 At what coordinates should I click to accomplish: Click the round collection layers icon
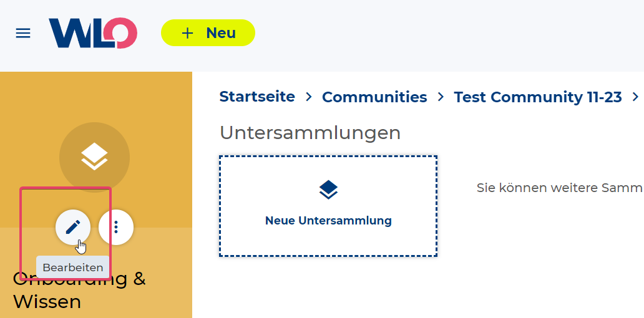(94, 157)
